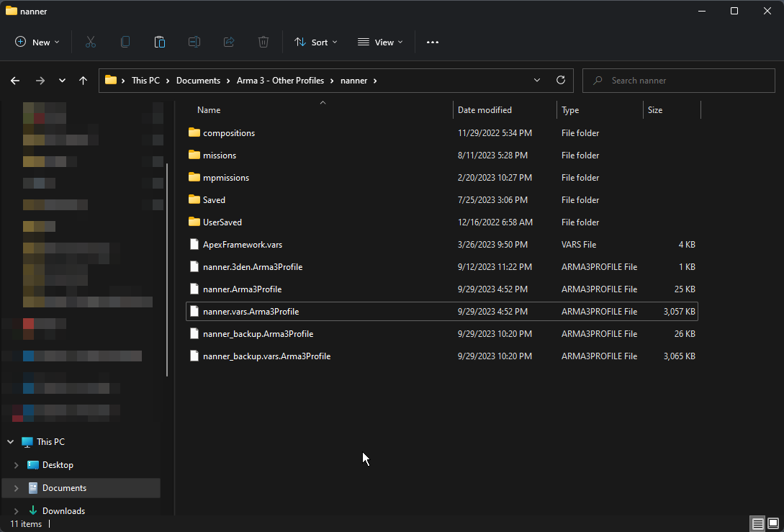This screenshot has width=784, height=532.
Task: Click the New button
Action: tap(37, 42)
